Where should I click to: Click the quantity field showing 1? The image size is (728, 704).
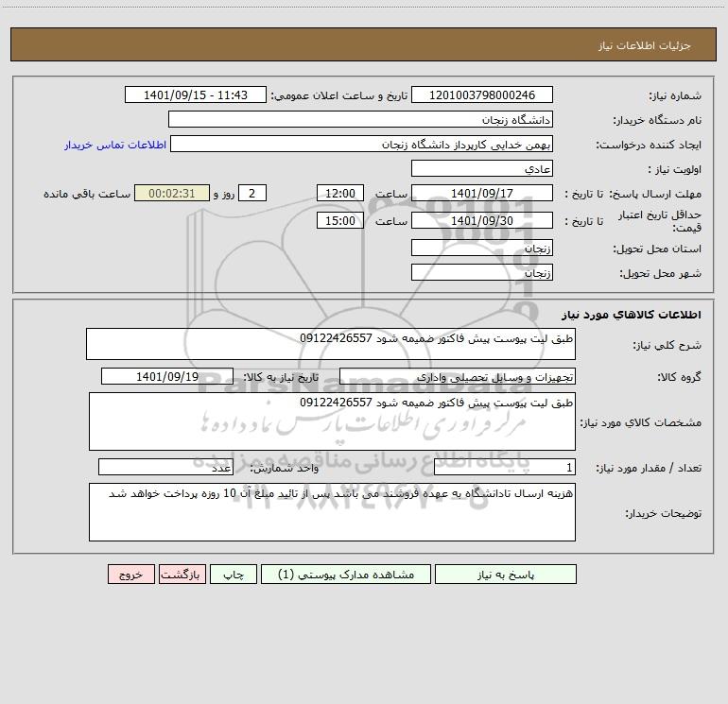[x=505, y=467]
